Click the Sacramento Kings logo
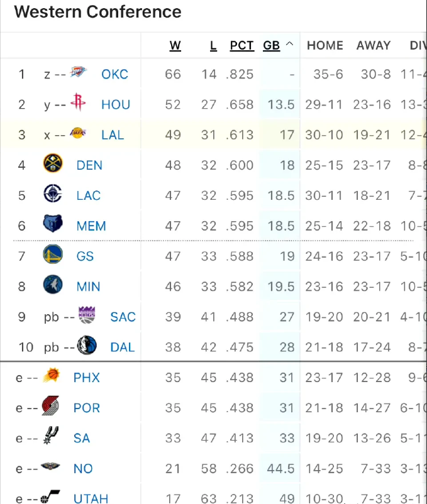 coord(87,315)
